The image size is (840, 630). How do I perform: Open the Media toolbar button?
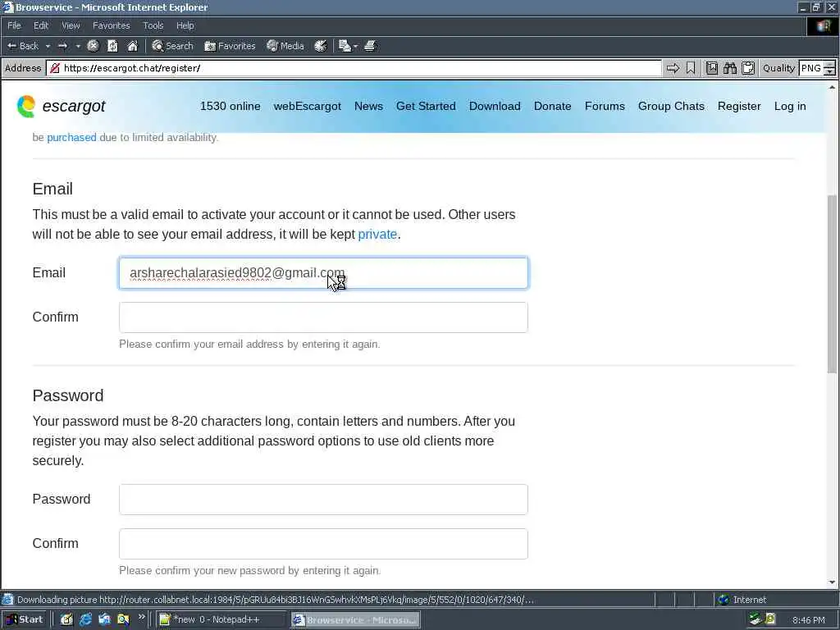click(285, 46)
